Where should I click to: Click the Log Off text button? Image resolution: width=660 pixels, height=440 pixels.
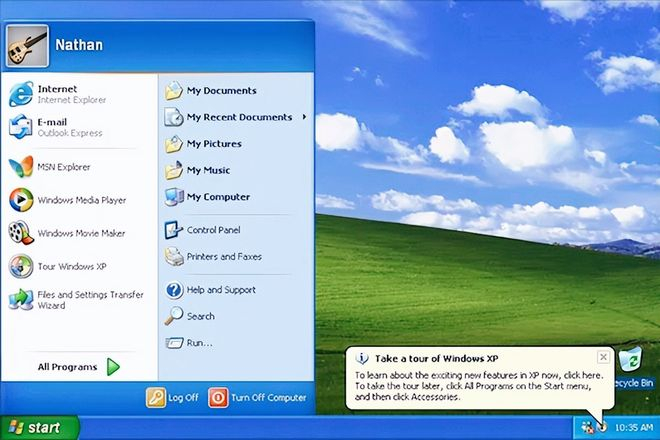click(x=183, y=397)
